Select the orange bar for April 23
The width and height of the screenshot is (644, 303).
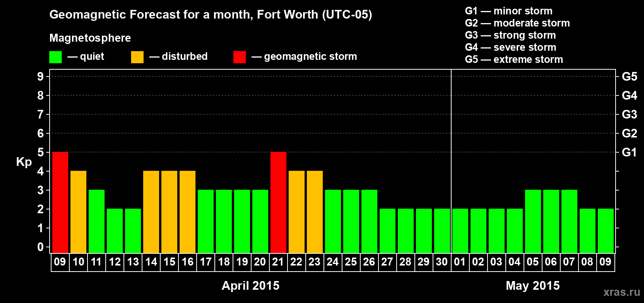point(315,212)
